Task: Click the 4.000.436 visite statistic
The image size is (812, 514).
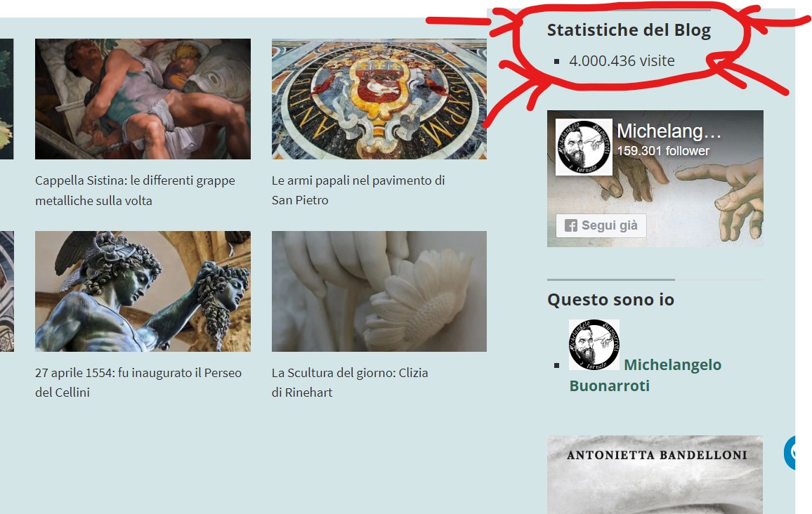Action: 622,61
